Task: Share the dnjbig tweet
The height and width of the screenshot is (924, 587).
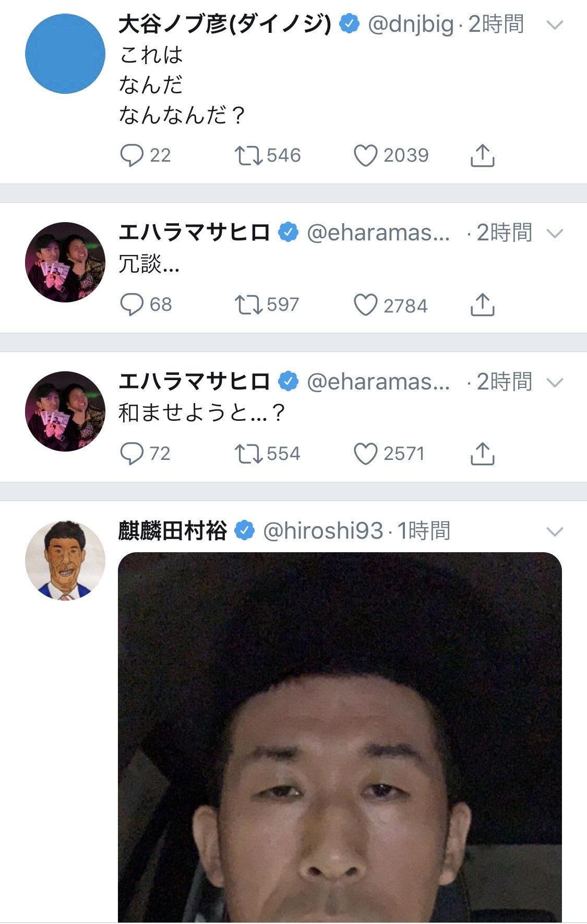Action: 482,155
